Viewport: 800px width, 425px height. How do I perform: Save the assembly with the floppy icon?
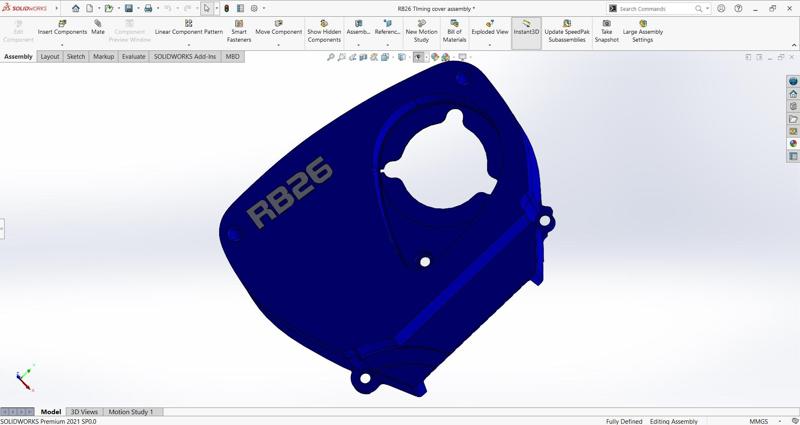[129, 8]
